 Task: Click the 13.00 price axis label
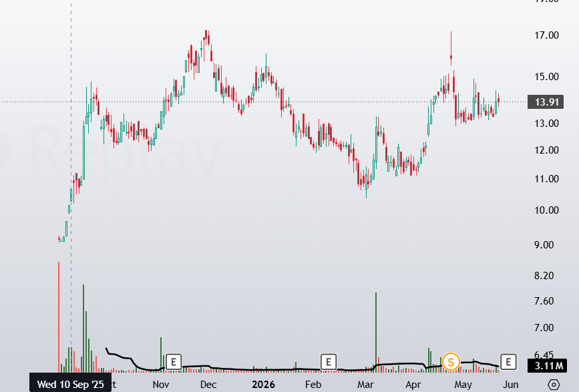[x=546, y=124]
